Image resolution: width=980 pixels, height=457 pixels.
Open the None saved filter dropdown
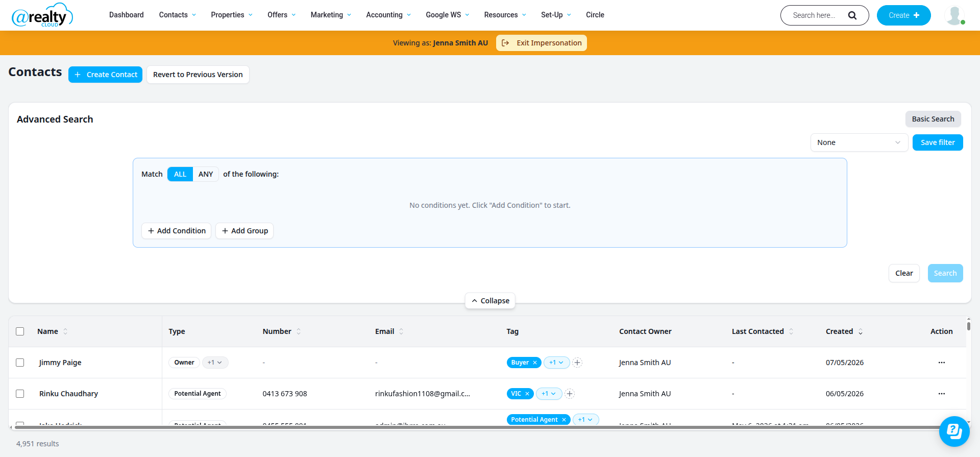click(859, 142)
